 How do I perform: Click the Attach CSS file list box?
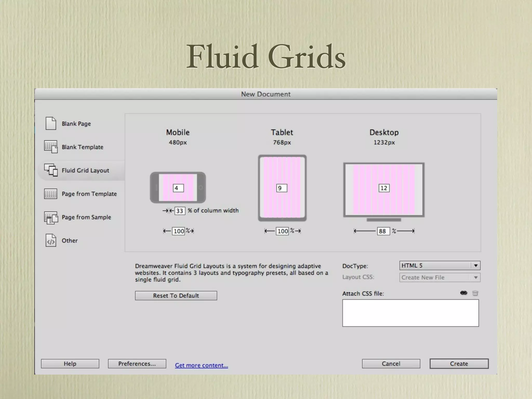point(410,313)
